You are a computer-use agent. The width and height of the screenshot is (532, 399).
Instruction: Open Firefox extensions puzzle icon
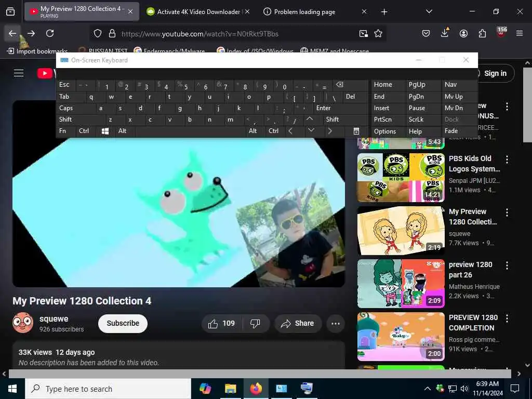coord(482,34)
